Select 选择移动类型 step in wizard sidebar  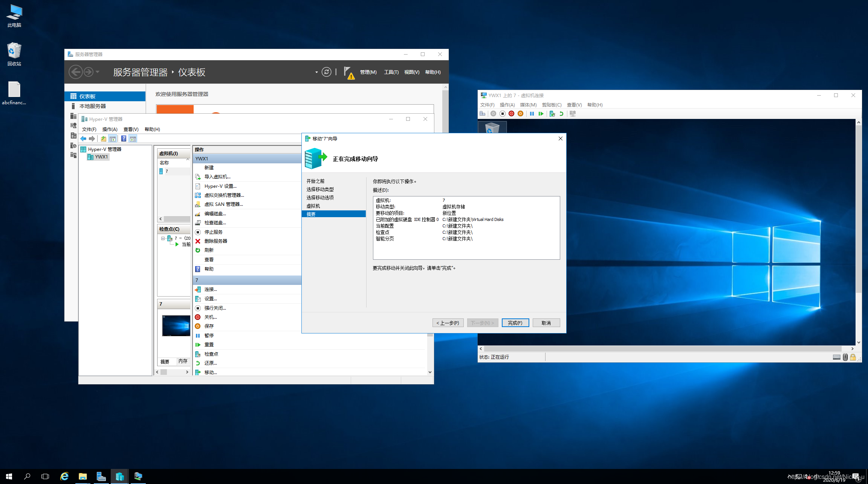pos(320,189)
